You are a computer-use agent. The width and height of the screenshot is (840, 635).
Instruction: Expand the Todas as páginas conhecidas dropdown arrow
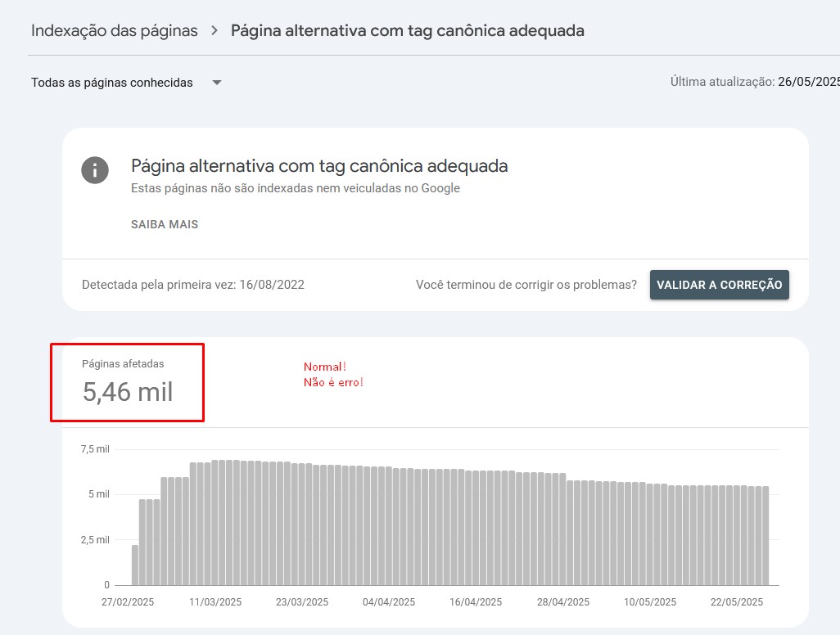216,83
